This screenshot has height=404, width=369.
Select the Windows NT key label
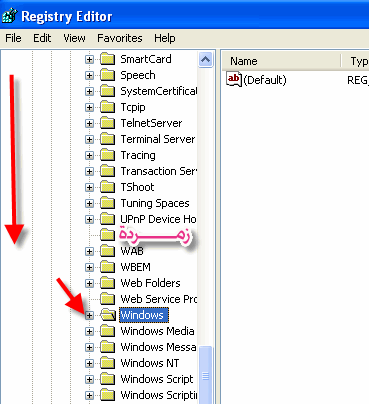[x=150, y=363]
